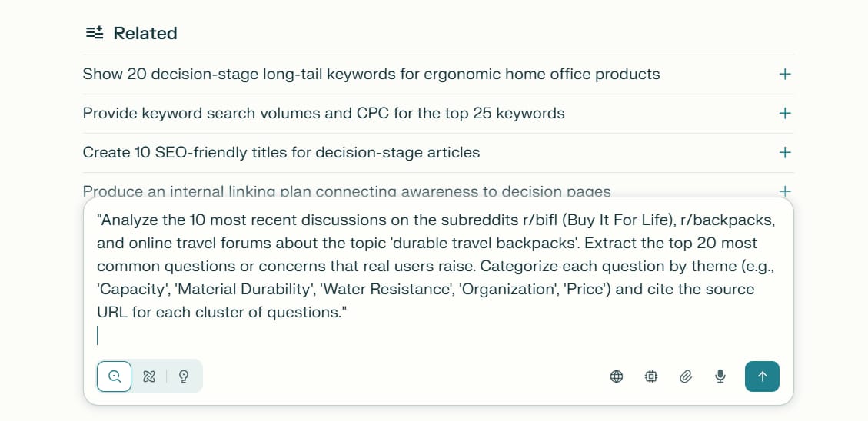Click the plus beside ergonomic home office keywords
868x421 pixels.
coord(784,74)
